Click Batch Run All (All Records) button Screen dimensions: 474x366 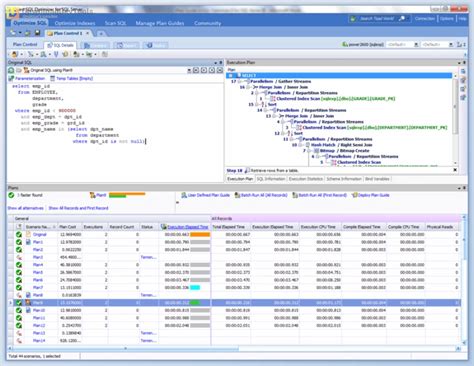[x=261, y=195]
